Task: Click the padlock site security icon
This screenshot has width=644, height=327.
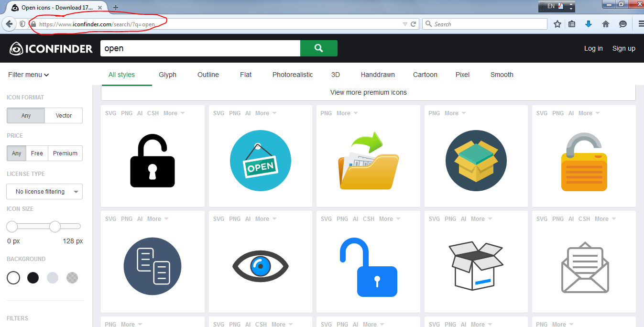Action: pos(33,24)
